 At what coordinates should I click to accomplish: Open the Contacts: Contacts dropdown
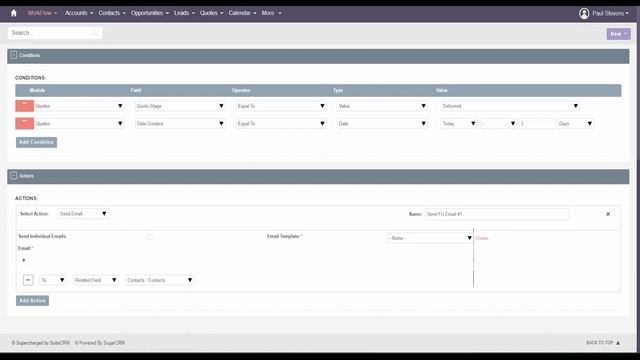click(x=160, y=280)
